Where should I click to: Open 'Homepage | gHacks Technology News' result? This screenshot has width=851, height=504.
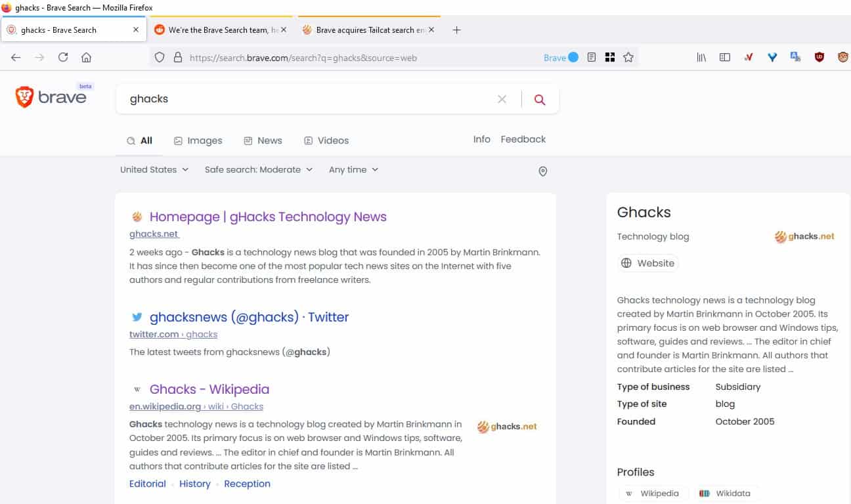pyautogui.click(x=268, y=217)
